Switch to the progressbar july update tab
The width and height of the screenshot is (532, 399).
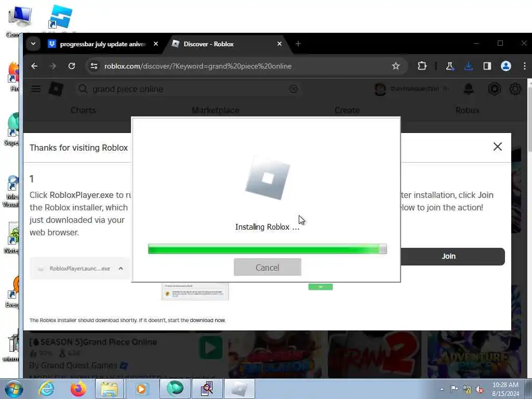click(x=102, y=44)
